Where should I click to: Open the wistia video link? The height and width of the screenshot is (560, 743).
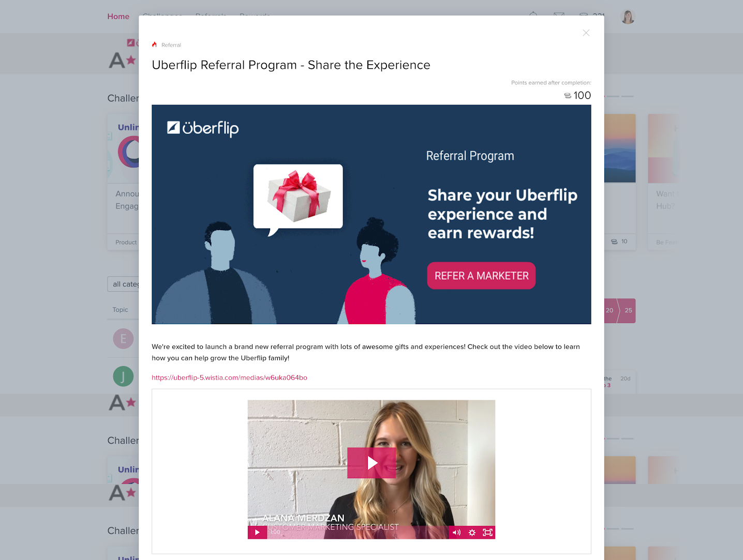(229, 377)
